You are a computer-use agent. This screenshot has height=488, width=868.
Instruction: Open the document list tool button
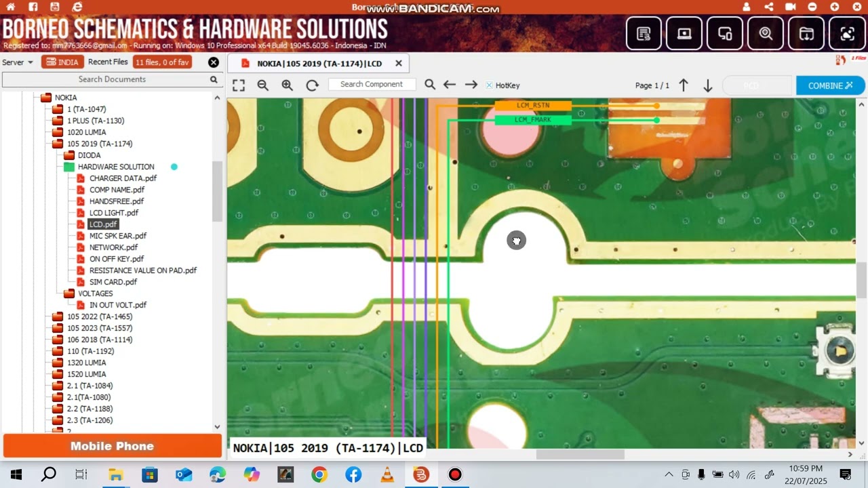tap(644, 33)
